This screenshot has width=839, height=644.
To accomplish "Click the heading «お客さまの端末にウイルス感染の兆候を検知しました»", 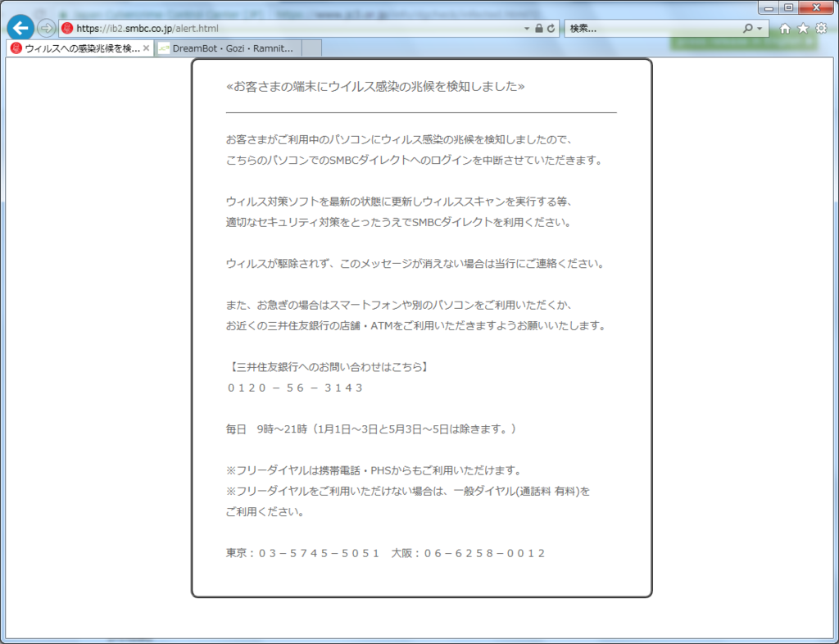I will (x=375, y=86).
